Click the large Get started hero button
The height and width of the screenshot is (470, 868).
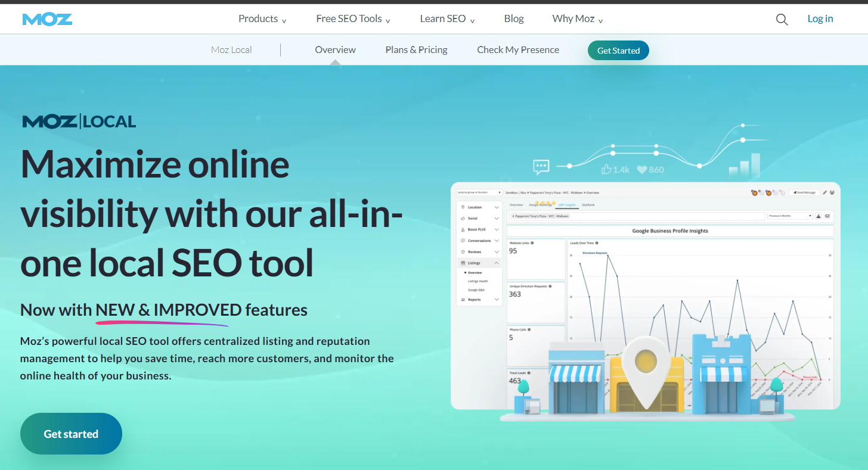coord(71,434)
